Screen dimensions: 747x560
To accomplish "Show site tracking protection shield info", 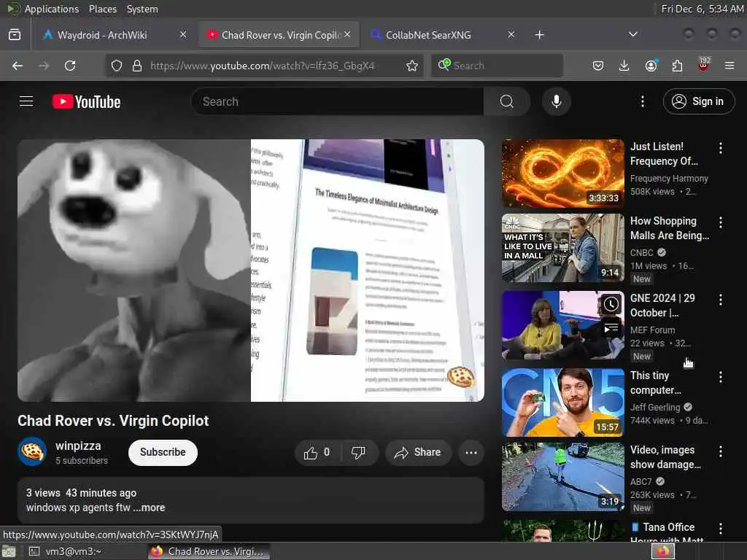I will click(x=117, y=66).
